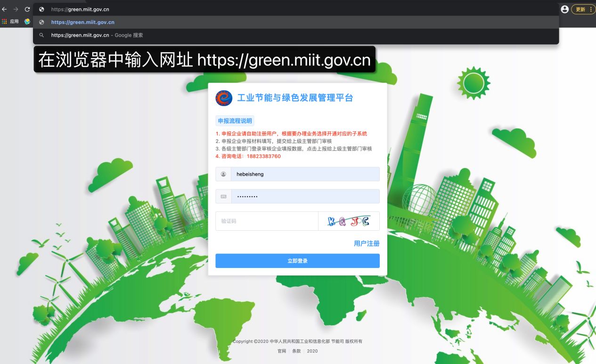This screenshot has width=596, height=364.
Task: Click the browser forward arrow
Action: tap(16, 9)
